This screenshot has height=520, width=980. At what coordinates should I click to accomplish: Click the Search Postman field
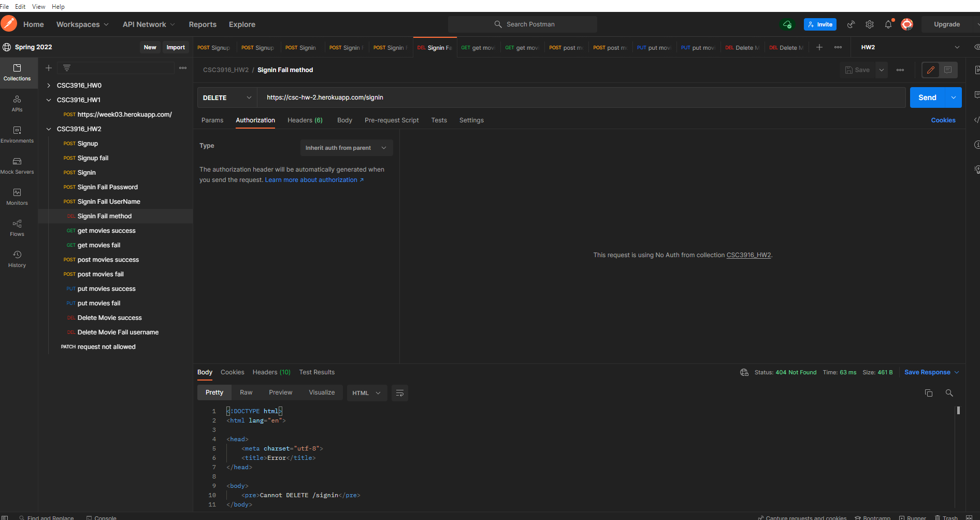[x=522, y=24]
